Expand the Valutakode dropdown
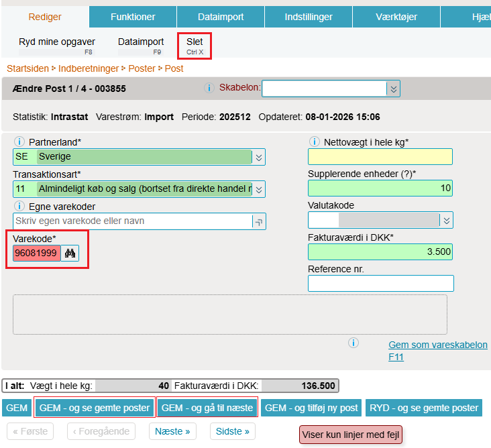 446,220
